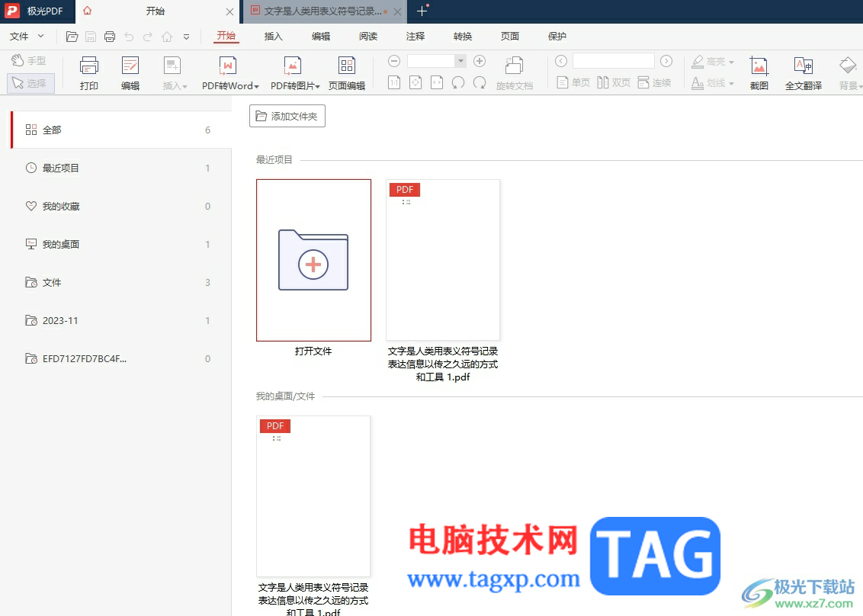Select the 手型 hand tool

coord(29,60)
